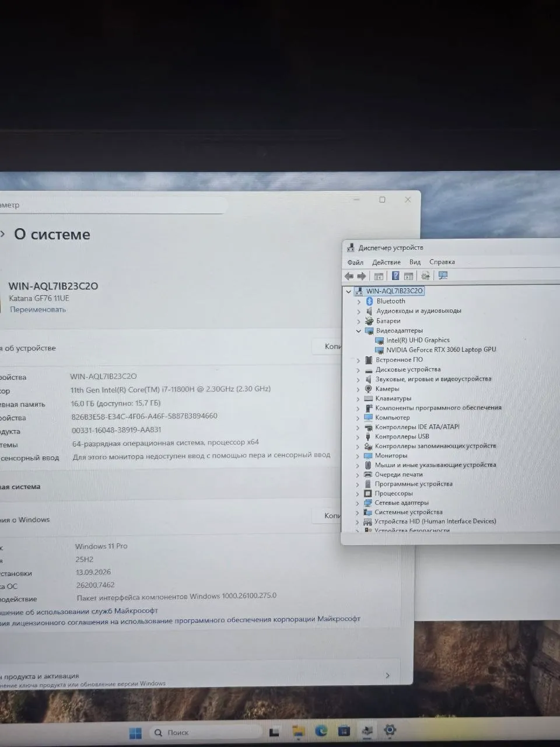
Task: Select the Камеры category icon
Action: click(x=369, y=389)
